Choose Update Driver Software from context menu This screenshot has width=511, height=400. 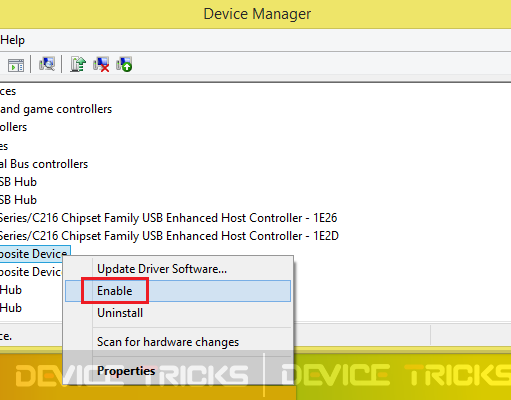[x=162, y=269]
